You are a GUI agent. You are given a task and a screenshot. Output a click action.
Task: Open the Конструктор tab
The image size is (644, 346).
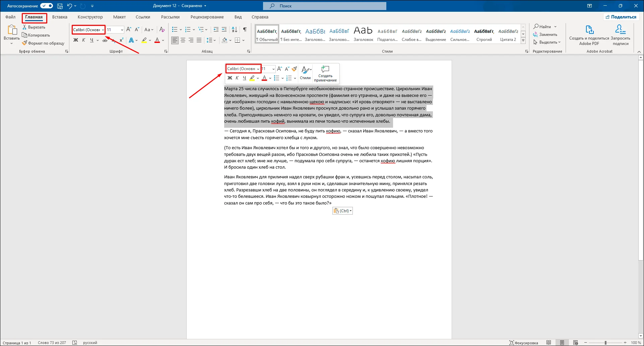click(x=90, y=17)
